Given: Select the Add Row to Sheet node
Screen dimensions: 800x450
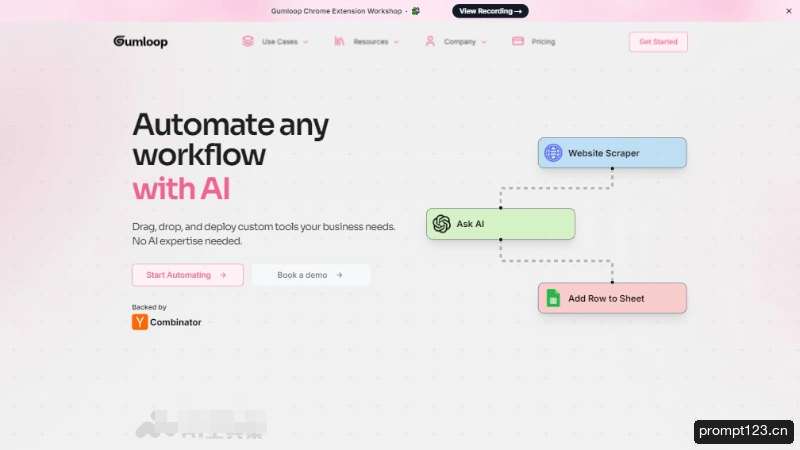Looking at the screenshot, I should tap(612, 298).
